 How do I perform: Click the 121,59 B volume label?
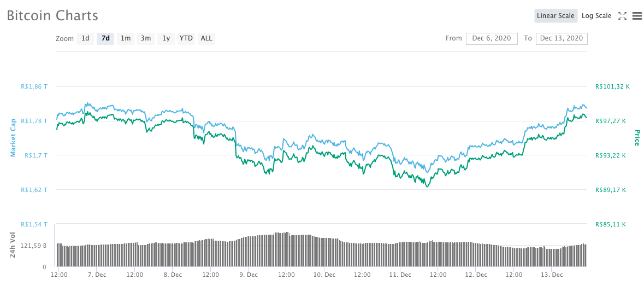tap(35, 246)
